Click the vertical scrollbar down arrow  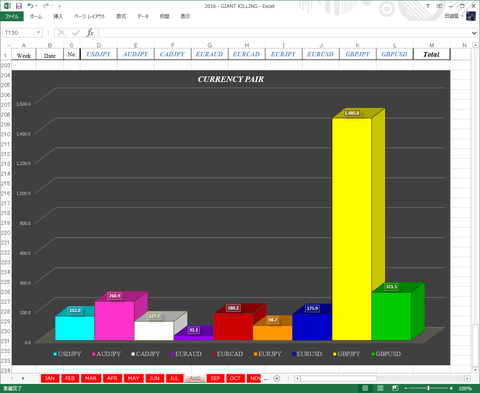click(475, 370)
